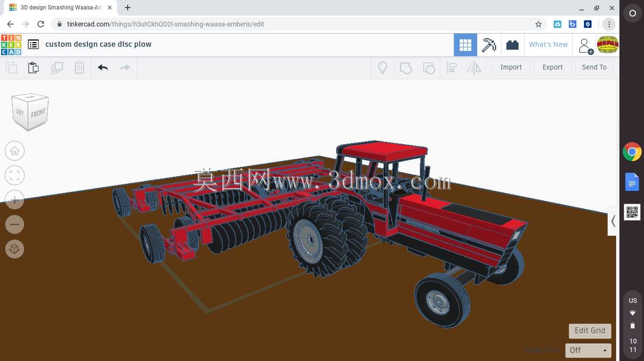Open Bricks mode icon

click(x=513, y=45)
